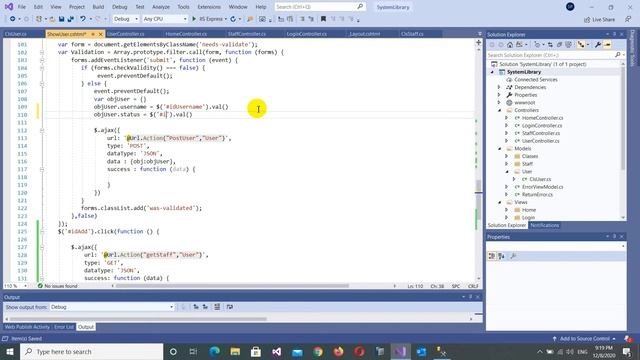Image resolution: width=640 pixels, height=360 pixels.
Task: Click the Undo arrow icon
Action: point(83,19)
